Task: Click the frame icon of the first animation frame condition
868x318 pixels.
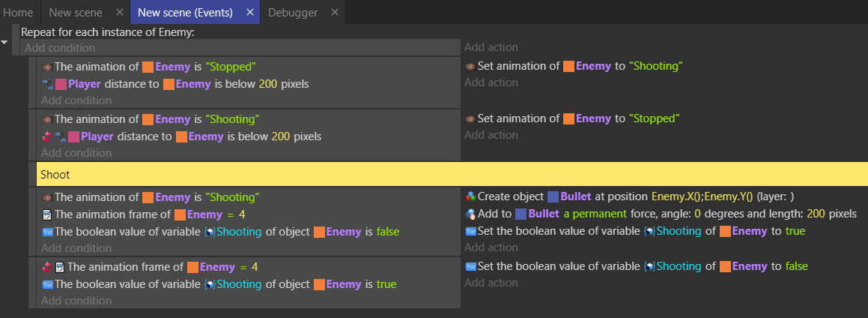Action: (47, 214)
